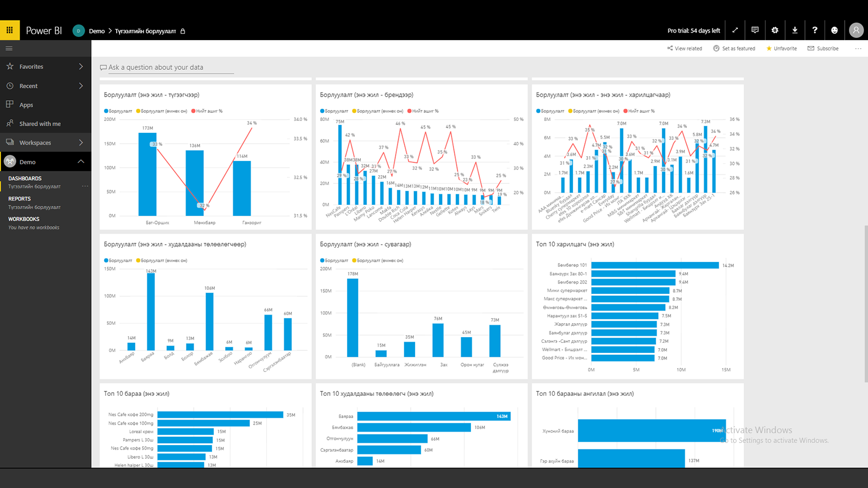
Task: Click the 143M bar in payer chart
Action: click(x=151, y=312)
